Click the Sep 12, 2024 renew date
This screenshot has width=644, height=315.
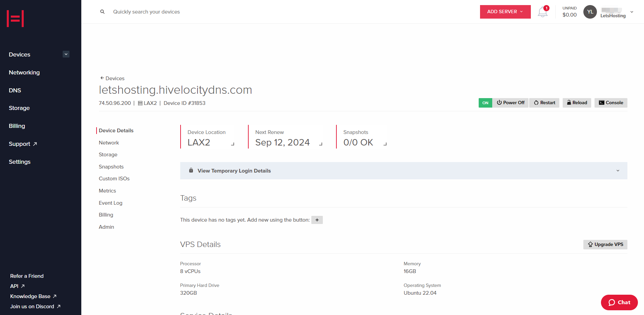pyautogui.click(x=283, y=142)
